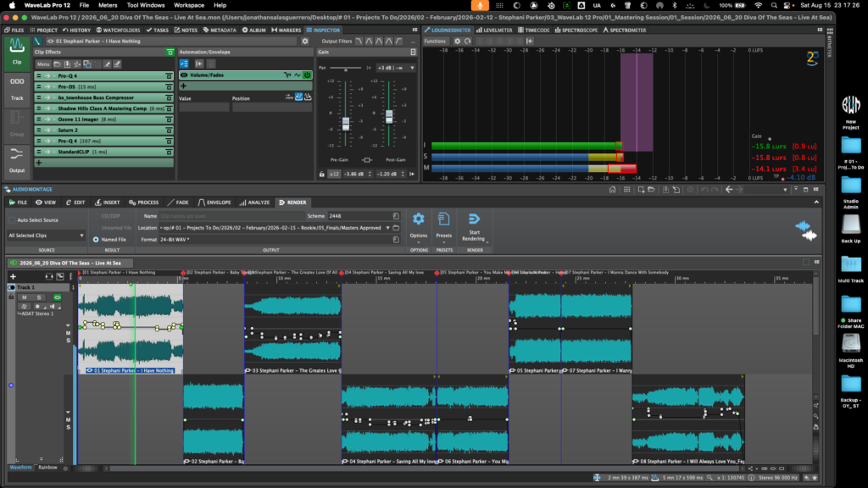Mute Track 1 with the M button
868x488 pixels.
pos(25,297)
